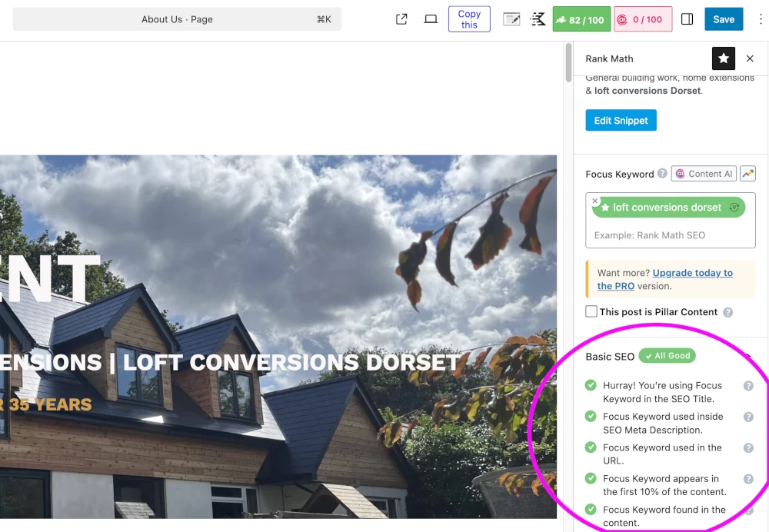Click the green 82/100 SEO score indicator
Viewport: 769px width, 532px height.
pyautogui.click(x=581, y=19)
